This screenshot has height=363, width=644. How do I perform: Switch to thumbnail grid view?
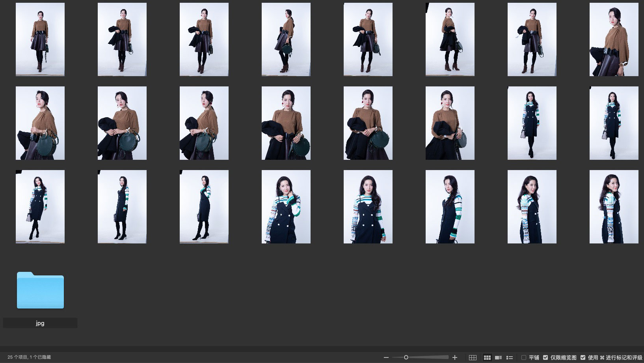point(487,357)
